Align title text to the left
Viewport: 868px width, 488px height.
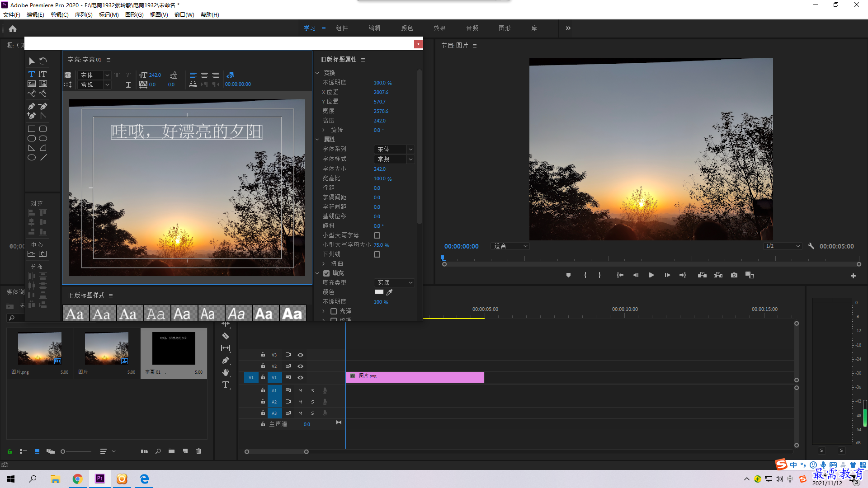point(193,75)
